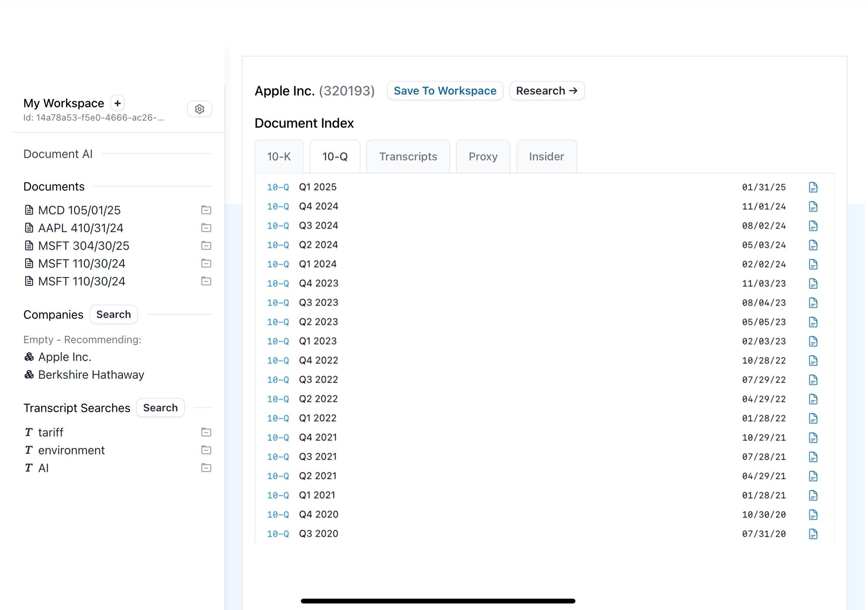Viewport: 868px width, 610px height.
Task: Switch to the 10-K tab
Action: [x=279, y=156]
